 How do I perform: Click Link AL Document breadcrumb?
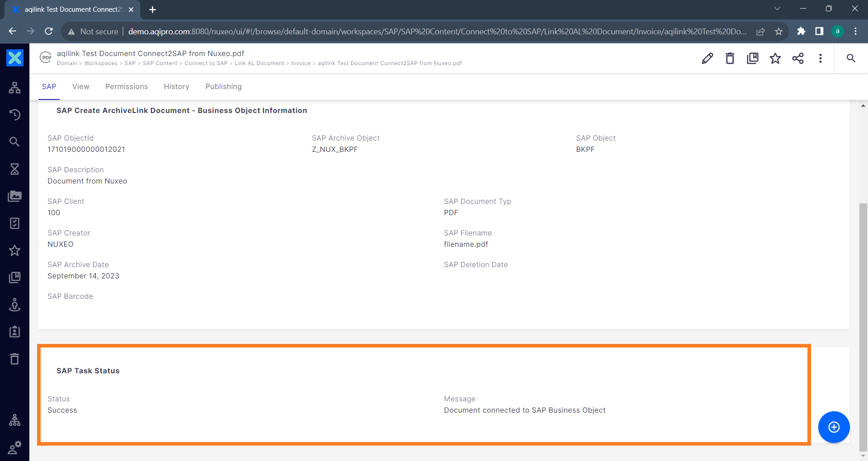coord(259,63)
